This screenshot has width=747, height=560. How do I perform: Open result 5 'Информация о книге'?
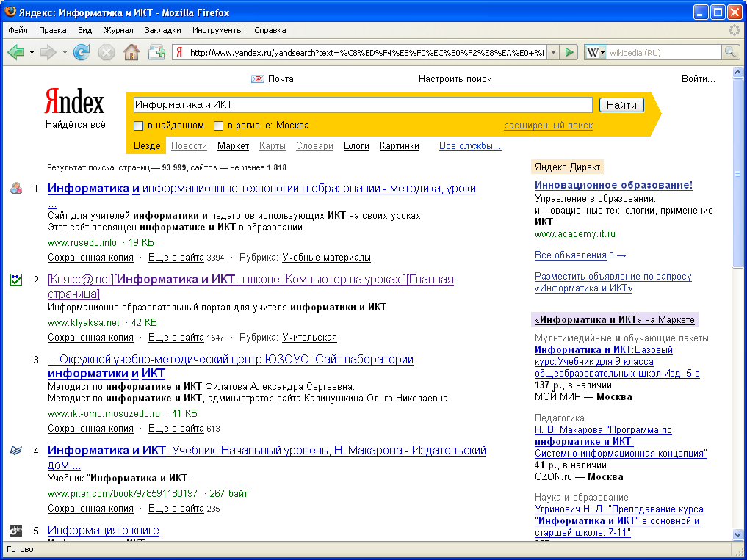(x=104, y=530)
